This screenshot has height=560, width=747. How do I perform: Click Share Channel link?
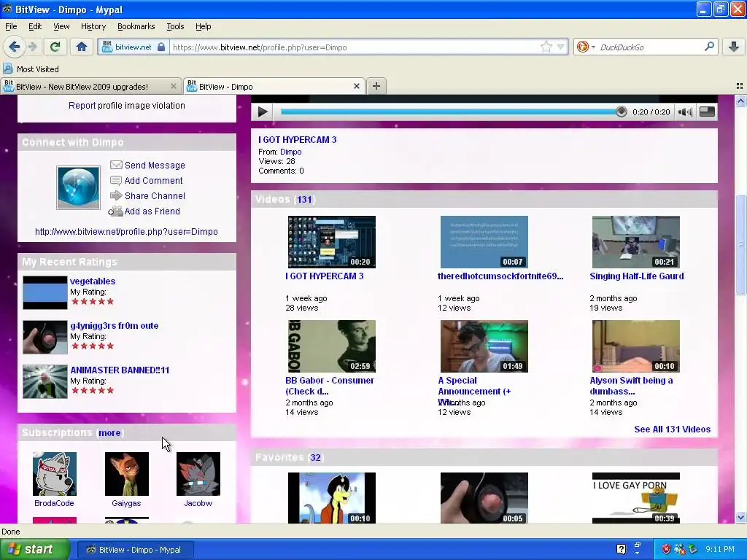(x=155, y=195)
